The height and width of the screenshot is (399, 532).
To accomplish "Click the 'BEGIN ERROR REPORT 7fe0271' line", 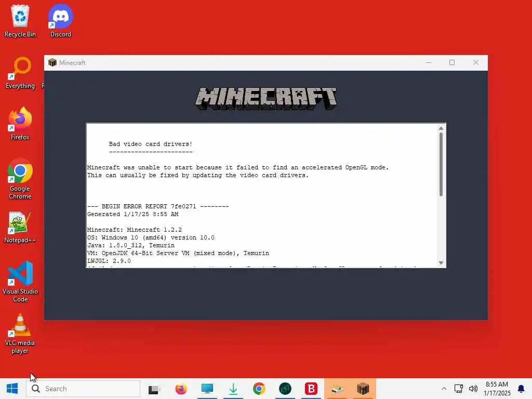I will pyautogui.click(x=158, y=206).
